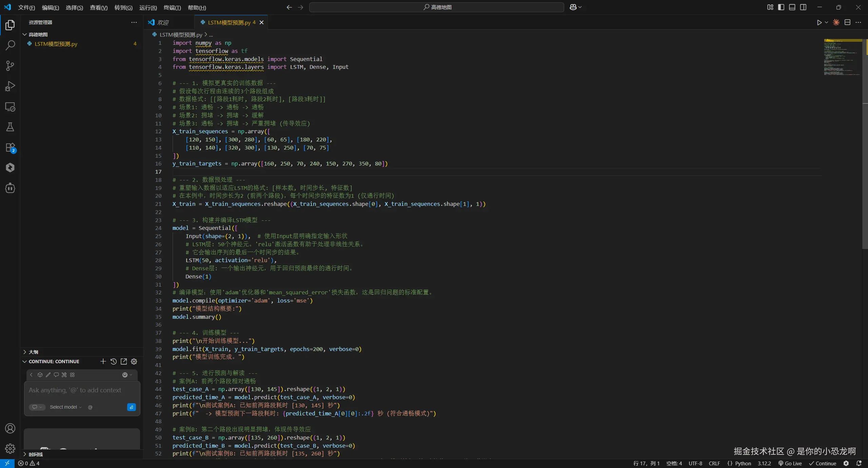Image resolution: width=868 pixels, height=468 pixels.
Task: Switch to the 欢迎 tab
Action: coord(163,22)
